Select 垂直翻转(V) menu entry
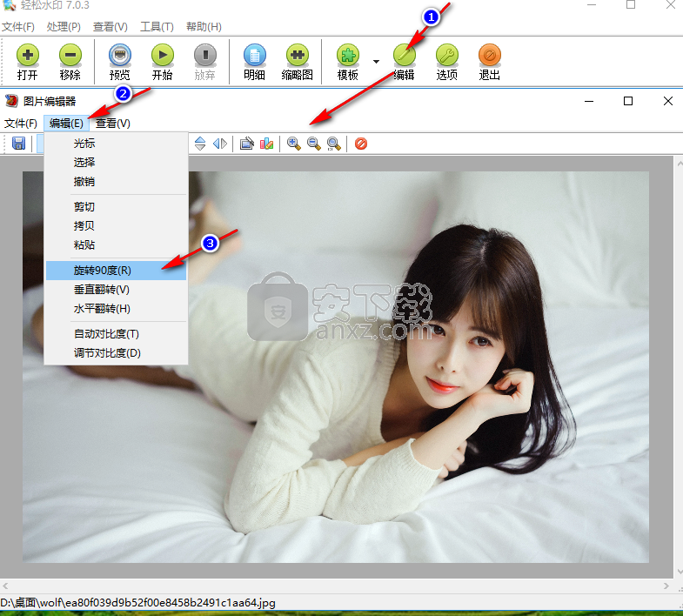 (x=117, y=290)
